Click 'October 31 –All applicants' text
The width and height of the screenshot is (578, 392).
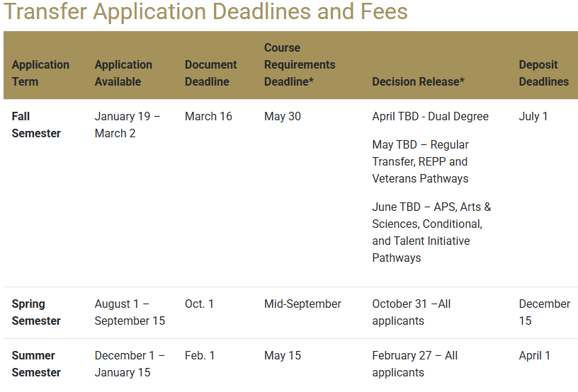(x=412, y=312)
